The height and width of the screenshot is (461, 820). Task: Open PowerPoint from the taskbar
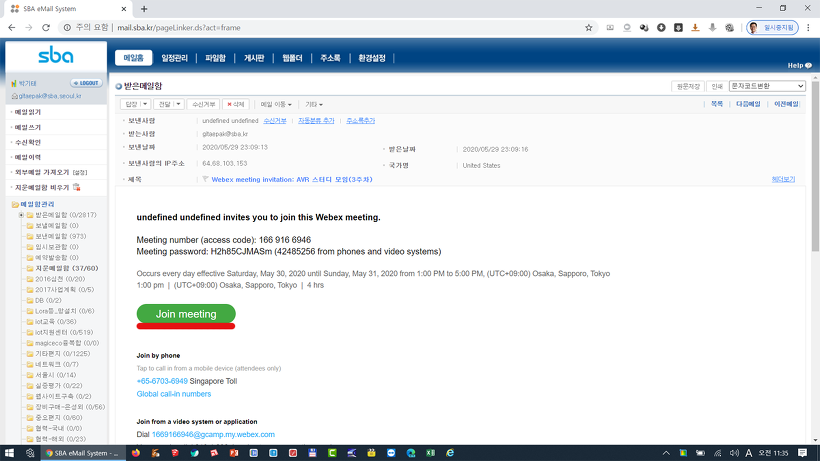click(x=234, y=453)
